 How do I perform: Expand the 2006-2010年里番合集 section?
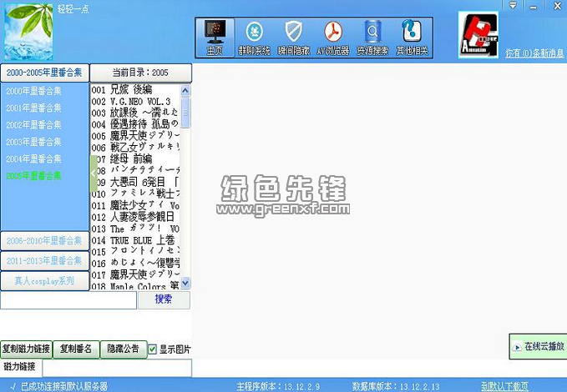pyautogui.click(x=44, y=241)
